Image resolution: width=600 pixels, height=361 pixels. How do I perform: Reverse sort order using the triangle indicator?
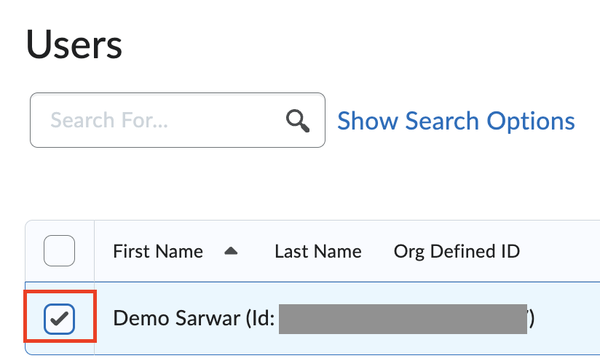click(x=231, y=251)
